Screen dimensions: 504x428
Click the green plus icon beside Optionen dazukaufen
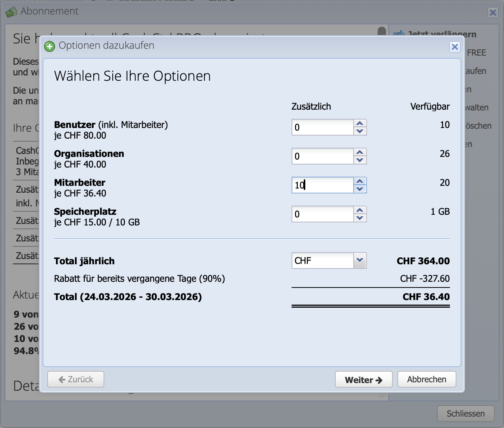(x=49, y=45)
